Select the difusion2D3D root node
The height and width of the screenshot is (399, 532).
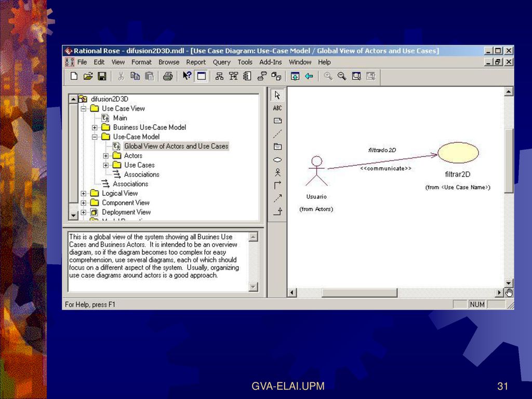point(109,99)
